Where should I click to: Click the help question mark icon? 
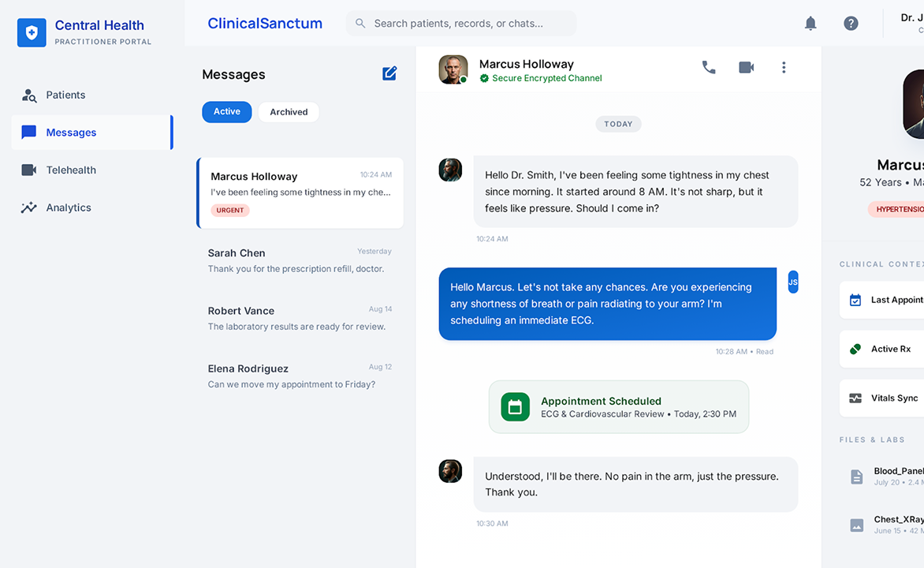coord(851,24)
